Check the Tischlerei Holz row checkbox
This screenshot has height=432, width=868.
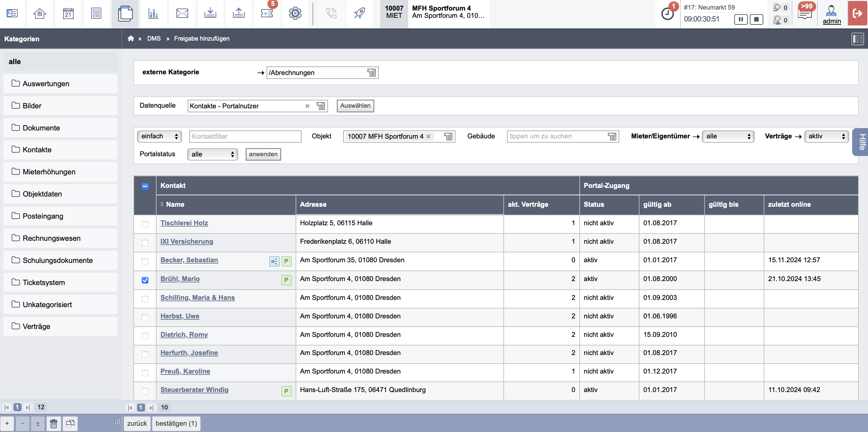145,225
